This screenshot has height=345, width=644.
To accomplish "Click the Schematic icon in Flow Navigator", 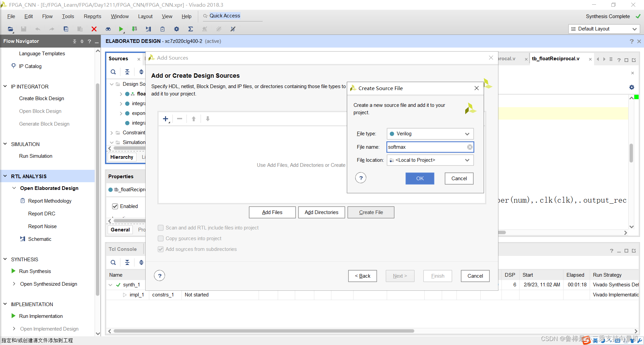I will pos(23,239).
